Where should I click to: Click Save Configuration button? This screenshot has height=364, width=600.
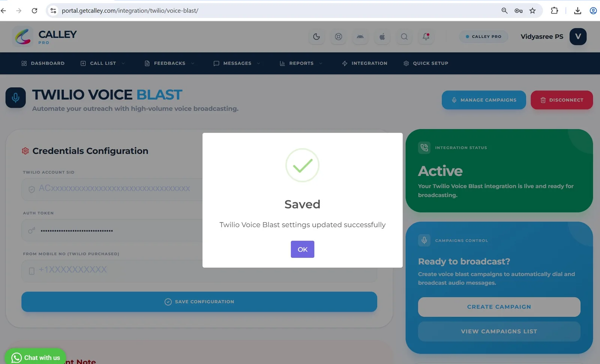pos(199,302)
